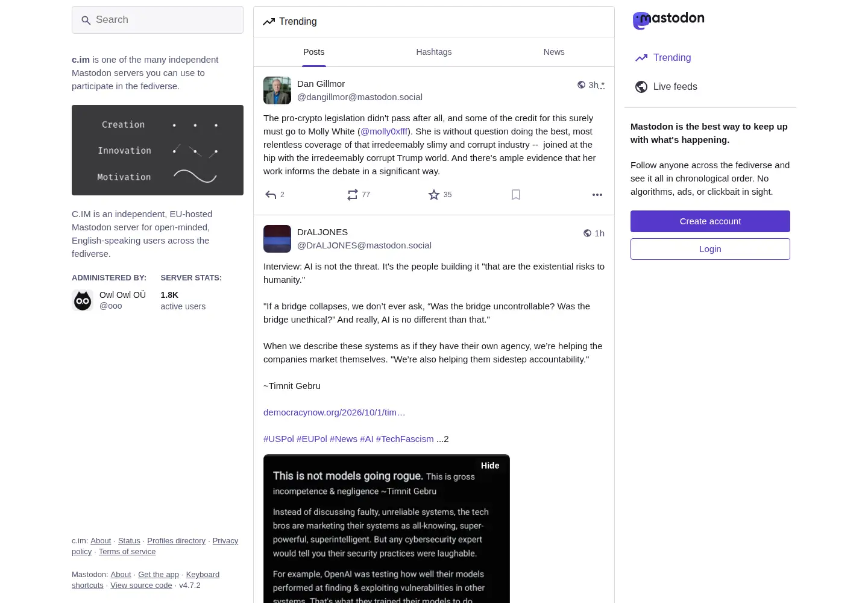Open the democracynow.org article link
Image resolution: width=868 pixels, height=603 pixels.
coord(334,412)
